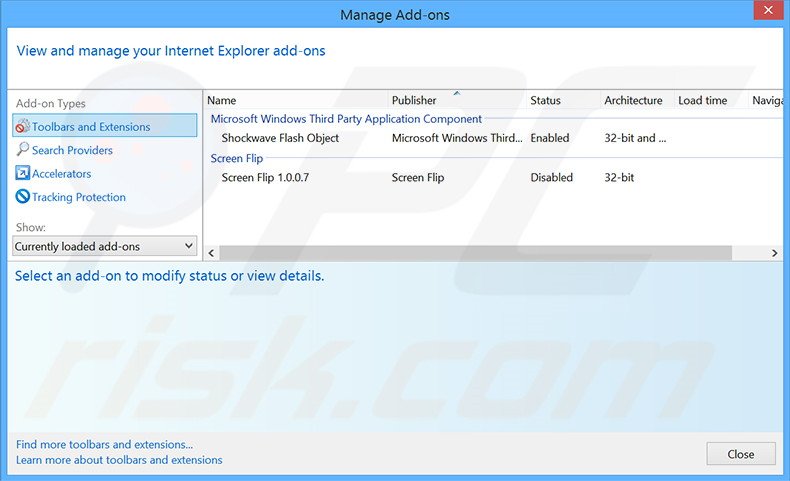Click Screen Flip publisher cell
The height and width of the screenshot is (481, 790).
[x=418, y=177]
